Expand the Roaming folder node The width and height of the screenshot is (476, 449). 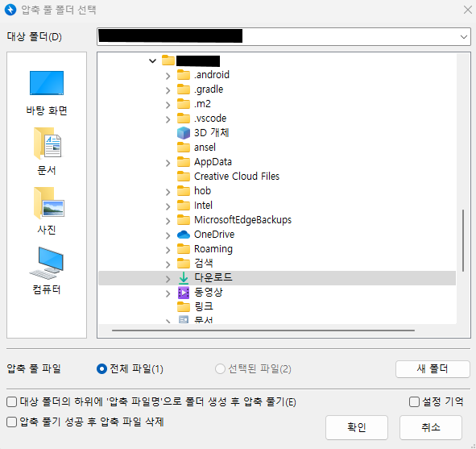[x=168, y=251]
